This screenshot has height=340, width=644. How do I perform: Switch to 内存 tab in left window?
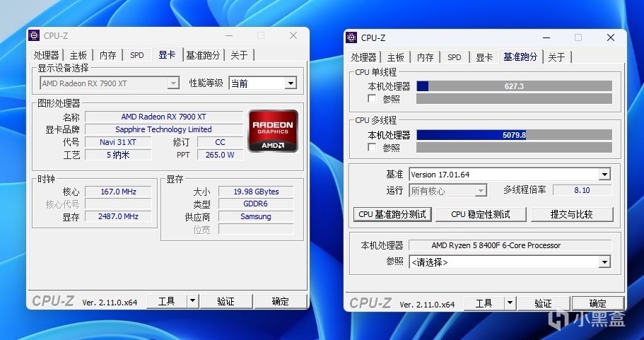point(108,55)
